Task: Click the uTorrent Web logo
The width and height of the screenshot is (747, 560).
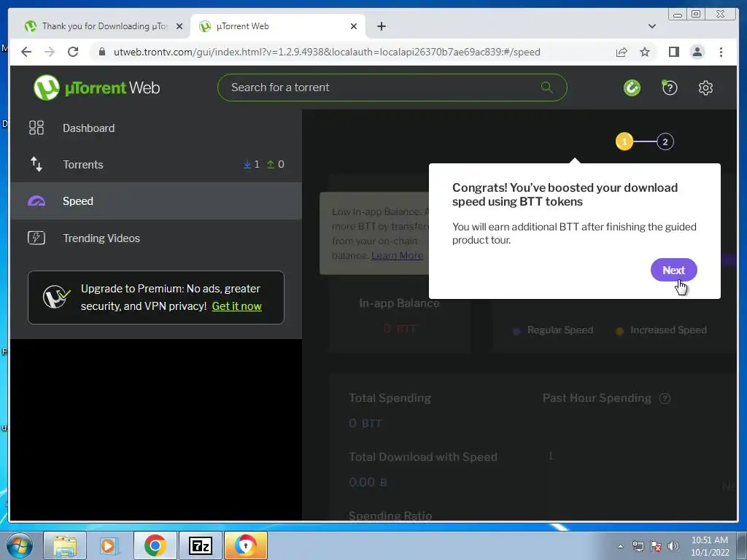Action: (x=97, y=87)
